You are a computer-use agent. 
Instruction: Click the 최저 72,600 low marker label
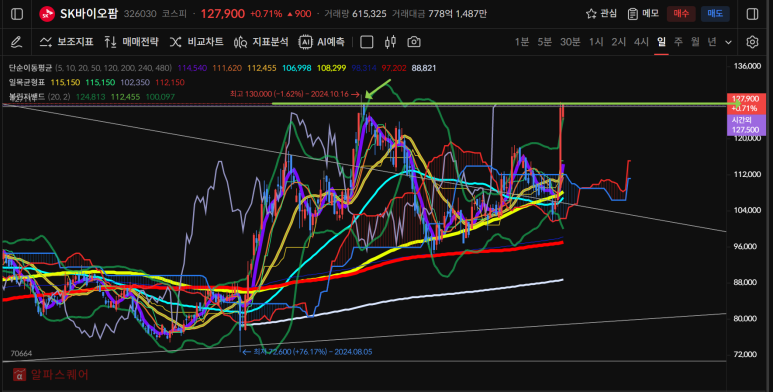tap(308, 352)
